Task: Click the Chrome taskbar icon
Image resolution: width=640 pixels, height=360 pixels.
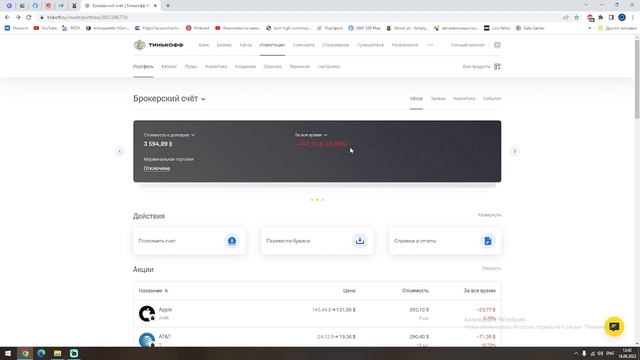Action: point(25,353)
